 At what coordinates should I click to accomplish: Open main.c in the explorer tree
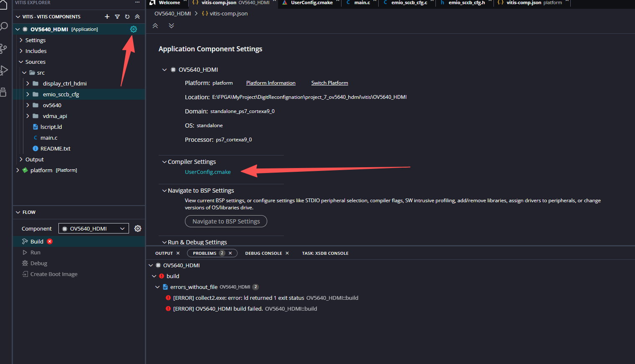tap(49, 138)
